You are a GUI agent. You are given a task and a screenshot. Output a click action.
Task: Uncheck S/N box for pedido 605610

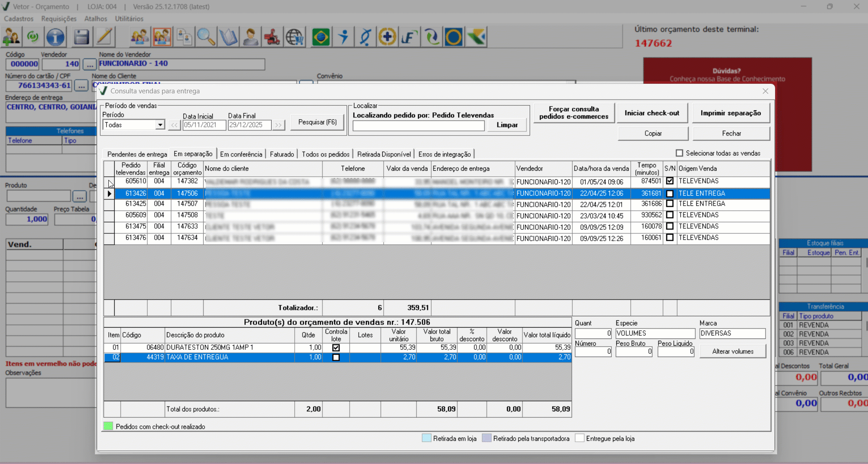click(x=670, y=181)
